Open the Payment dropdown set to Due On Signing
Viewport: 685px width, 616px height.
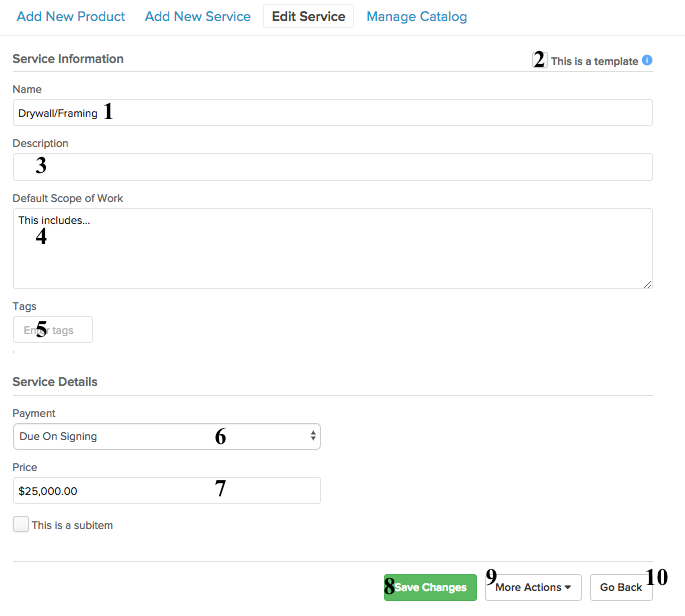point(167,436)
